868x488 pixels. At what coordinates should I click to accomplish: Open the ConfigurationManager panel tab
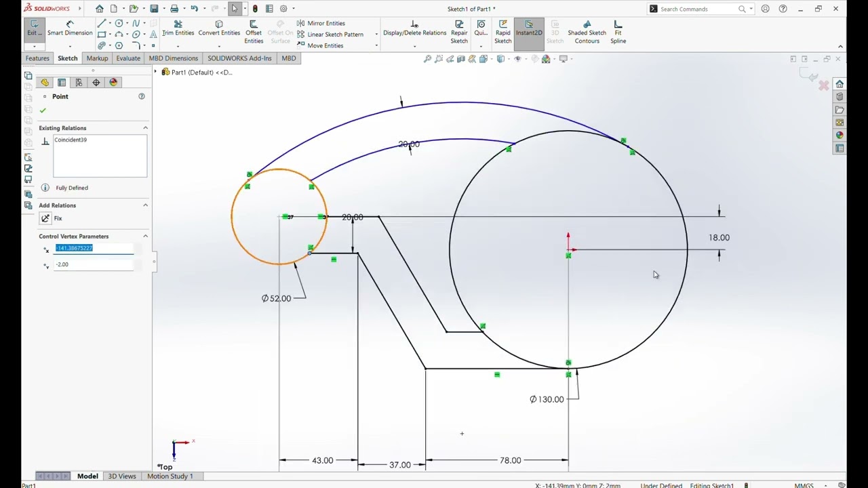[x=79, y=83]
